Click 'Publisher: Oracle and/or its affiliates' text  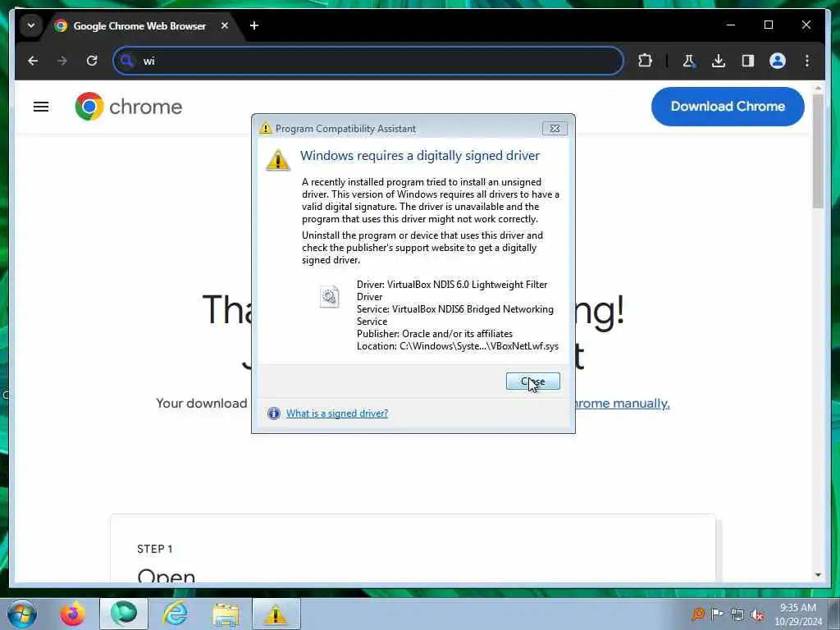point(435,334)
